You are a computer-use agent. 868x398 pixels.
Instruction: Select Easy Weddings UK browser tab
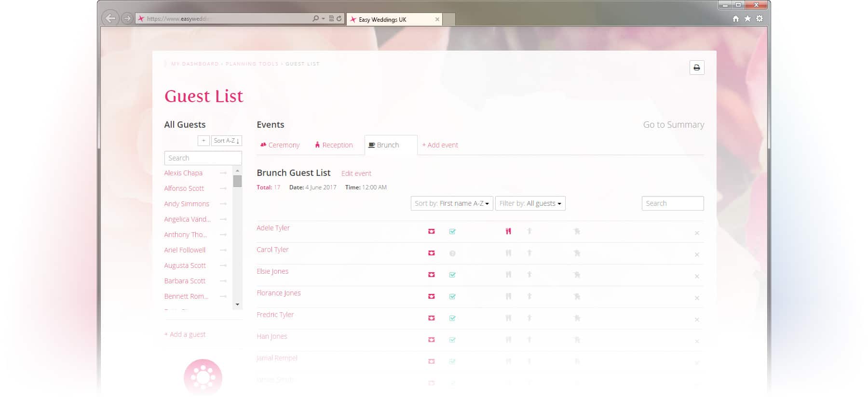coord(394,19)
